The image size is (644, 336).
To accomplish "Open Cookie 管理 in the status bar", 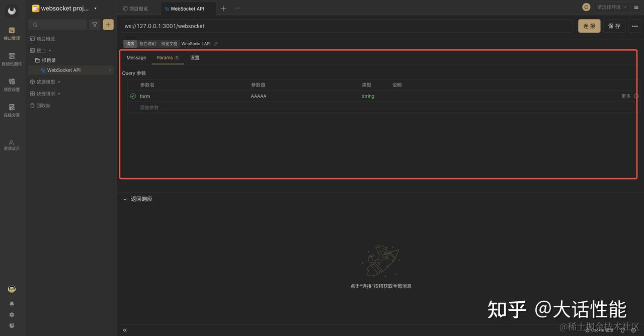I will coord(600,330).
